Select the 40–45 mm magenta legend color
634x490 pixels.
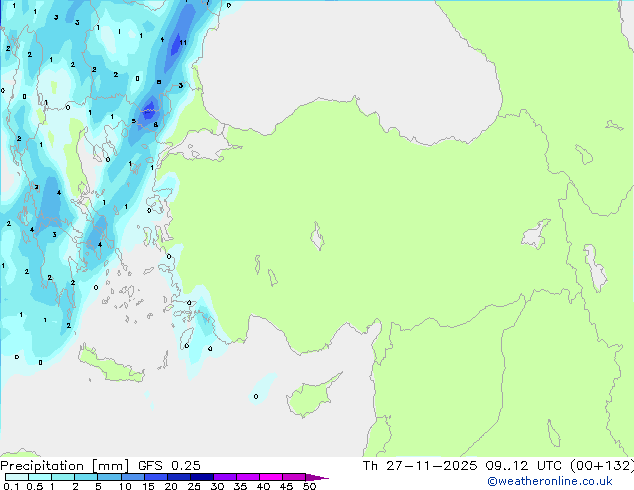click(271, 477)
